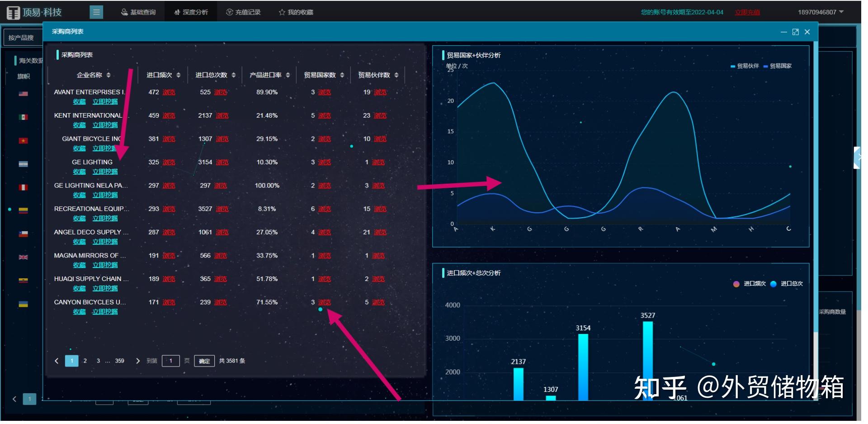The height and width of the screenshot is (424, 868).
Task: Go to next page in dialog pagination
Action: pos(138,361)
